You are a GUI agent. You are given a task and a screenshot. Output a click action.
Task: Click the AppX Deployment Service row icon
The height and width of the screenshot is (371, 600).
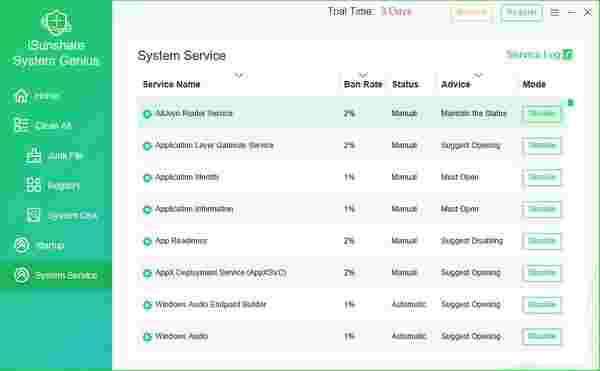click(147, 273)
